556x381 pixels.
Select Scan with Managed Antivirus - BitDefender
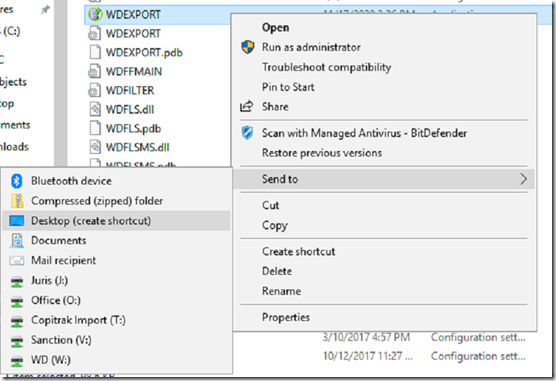(x=364, y=133)
